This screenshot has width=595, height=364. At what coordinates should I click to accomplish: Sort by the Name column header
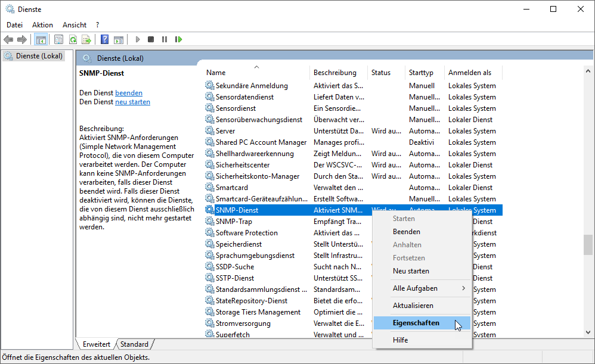[x=256, y=73]
